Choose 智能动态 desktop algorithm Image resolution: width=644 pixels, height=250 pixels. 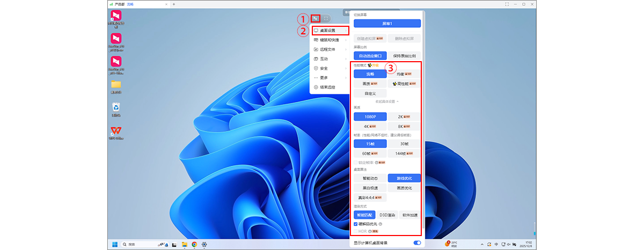click(370, 178)
